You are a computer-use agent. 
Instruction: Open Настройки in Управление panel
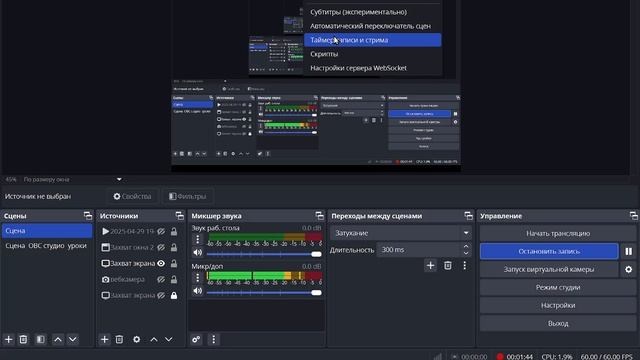point(558,305)
